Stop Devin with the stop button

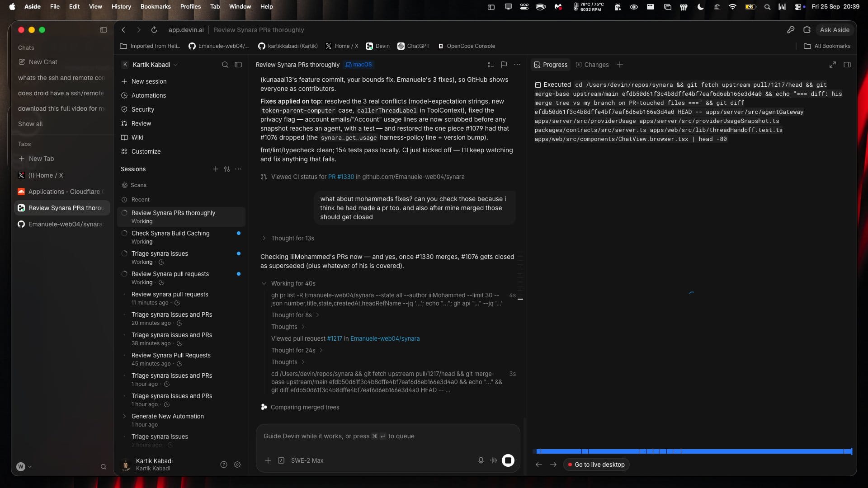(x=508, y=460)
